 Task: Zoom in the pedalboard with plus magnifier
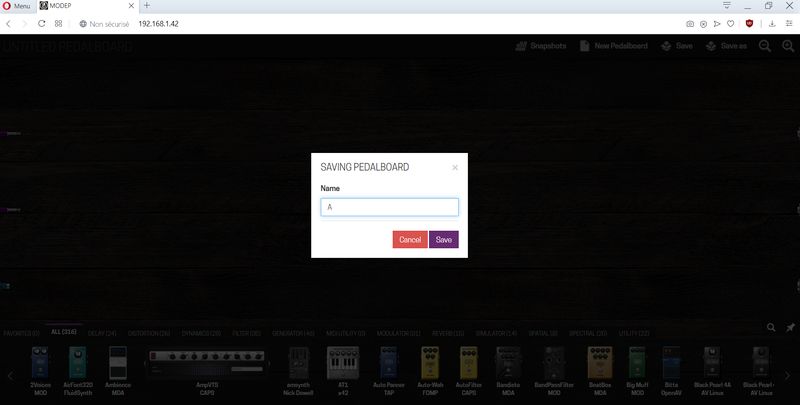coord(788,46)
